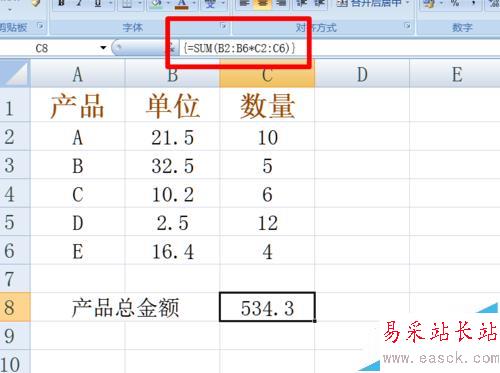500x373 pixels.
Task: Click the 产品总金额 label cell
Action: 125,307
